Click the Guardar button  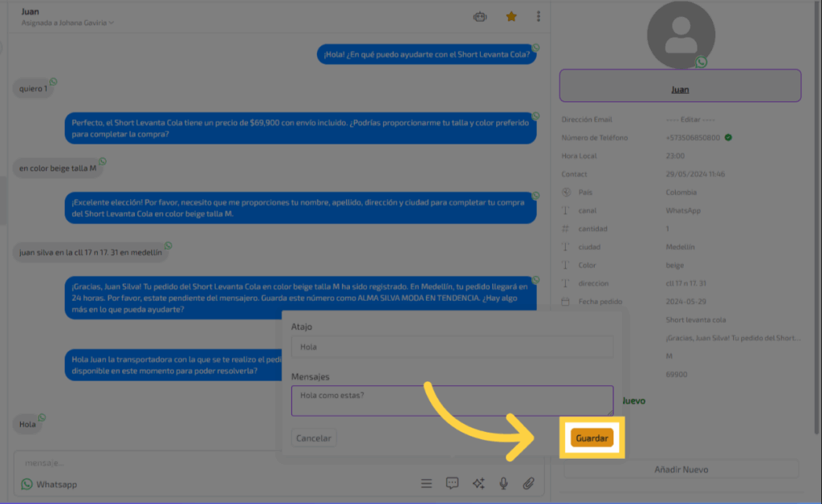tap(592, 438)
